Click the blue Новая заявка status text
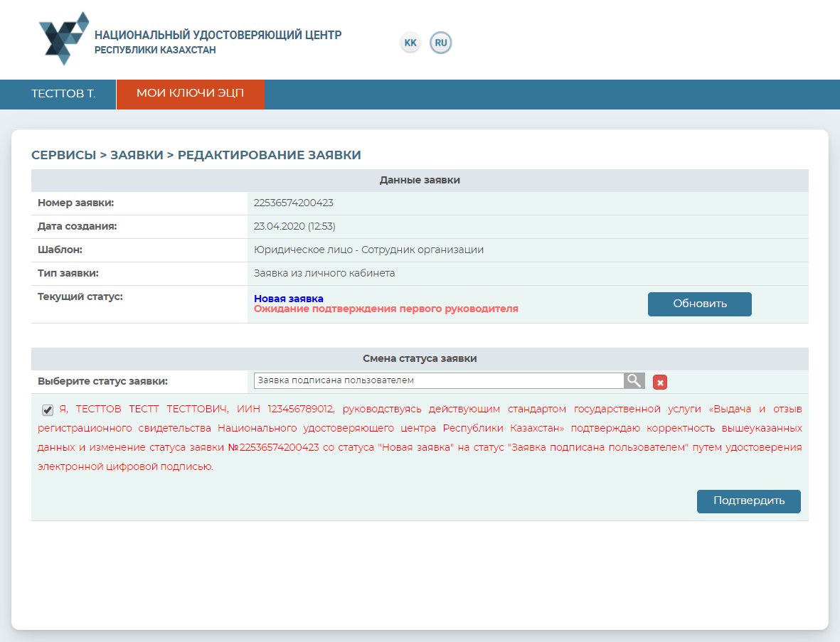 [289, 299]
